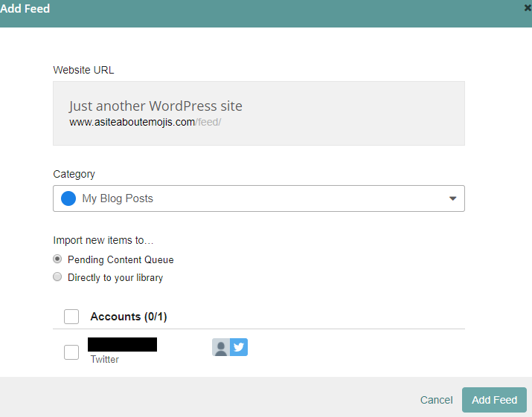Screen dimensions: 532x417
Task: Click the 'Twitter' label under the account
Action: point(105,360)
